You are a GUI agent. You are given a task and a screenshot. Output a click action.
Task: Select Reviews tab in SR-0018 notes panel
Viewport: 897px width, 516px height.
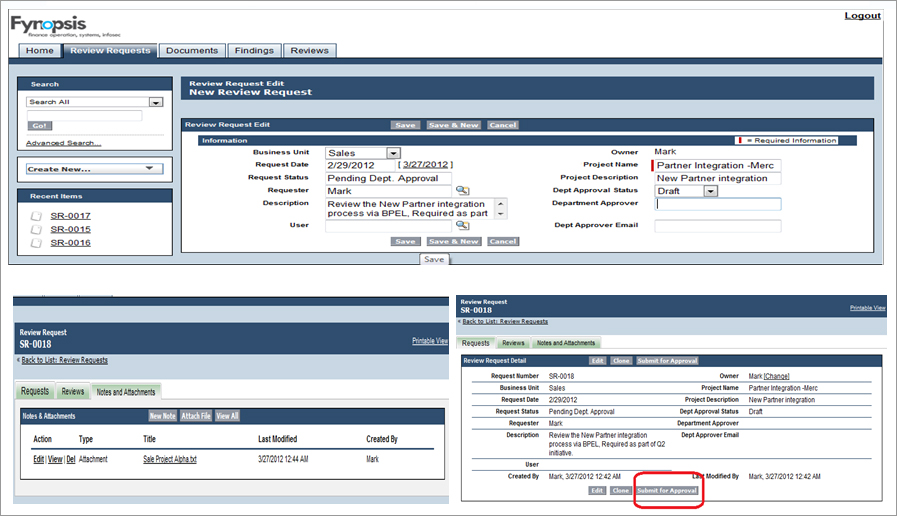(x=73, y=391)
